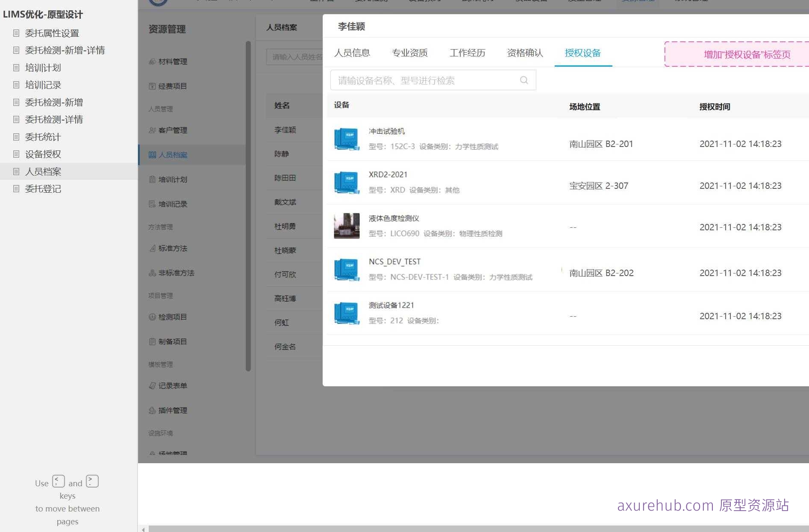Click the page icon beside 设备授权

(x=16, y=154)
